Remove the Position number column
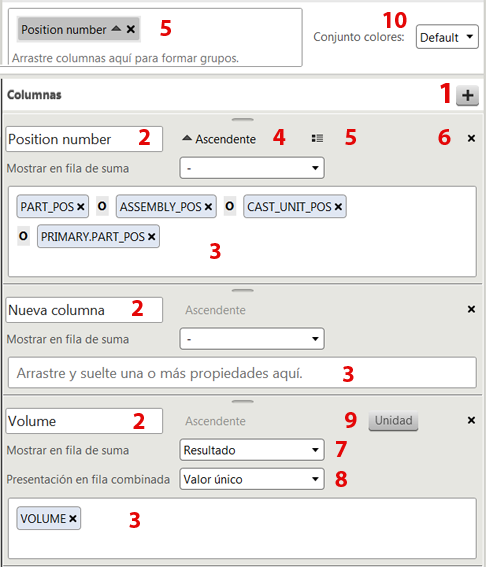 click(471, 138)
